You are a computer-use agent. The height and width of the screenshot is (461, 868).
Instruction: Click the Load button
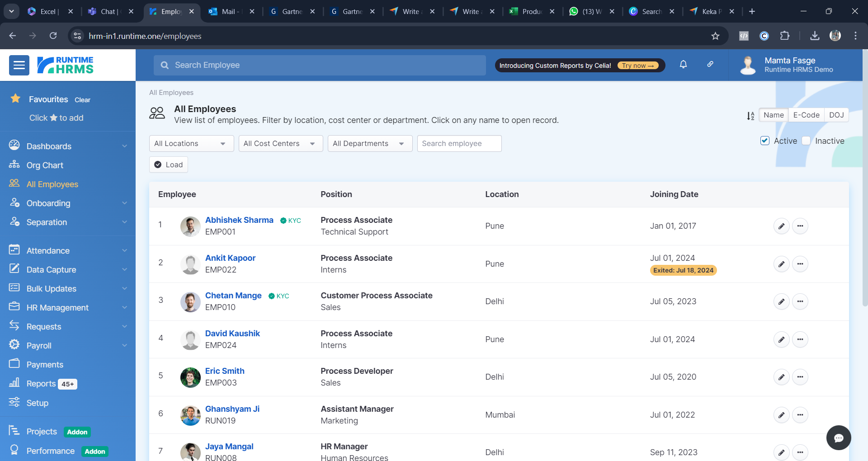169,165
